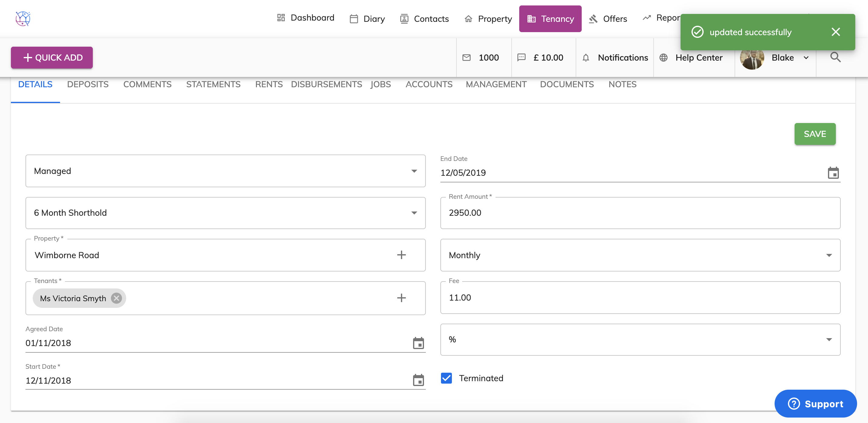Viewport: 868px width, 423px height.
Task: Open the Help Center globe icon
Action: point(663,58)
